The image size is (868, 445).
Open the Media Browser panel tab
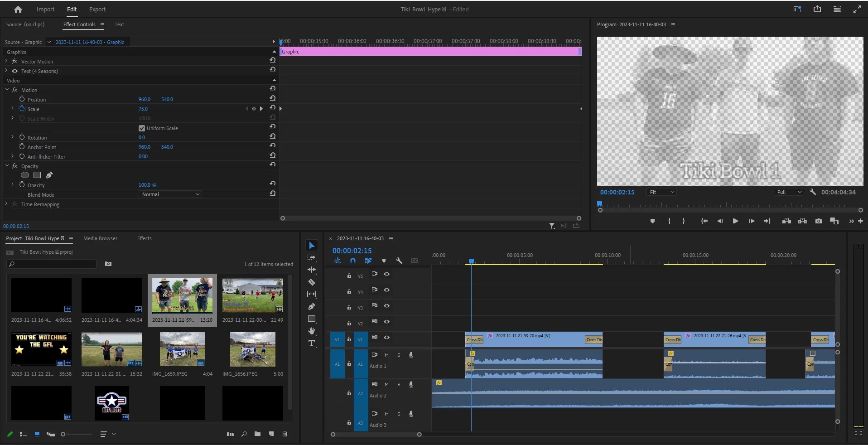[x=100, y=238]
